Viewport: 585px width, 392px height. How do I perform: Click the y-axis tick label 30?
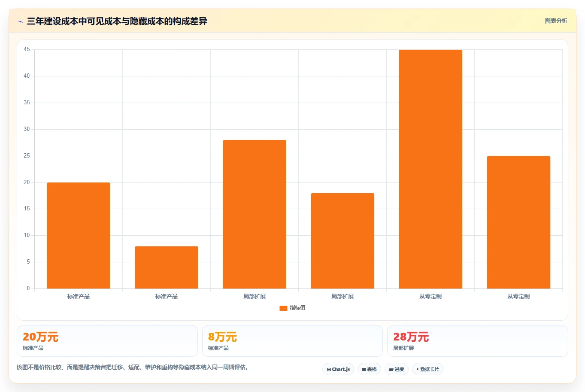(x=27, y=129)
